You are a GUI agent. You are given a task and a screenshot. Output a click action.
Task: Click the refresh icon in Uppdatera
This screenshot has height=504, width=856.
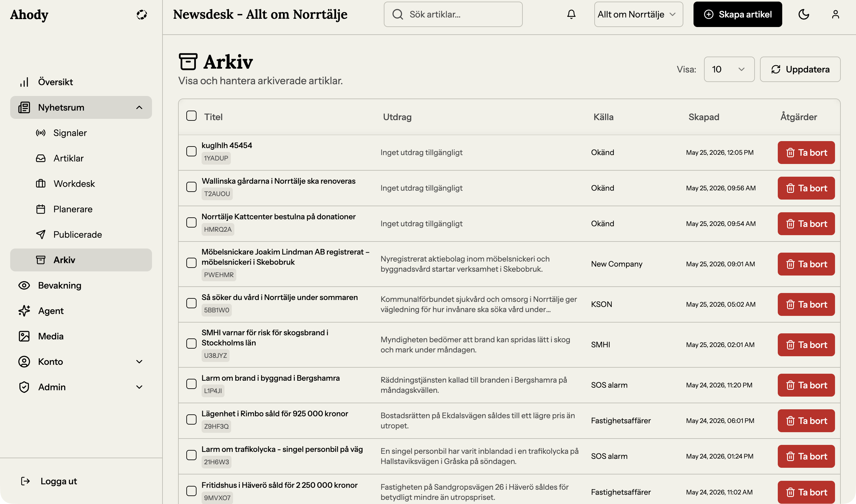(776, 69)
